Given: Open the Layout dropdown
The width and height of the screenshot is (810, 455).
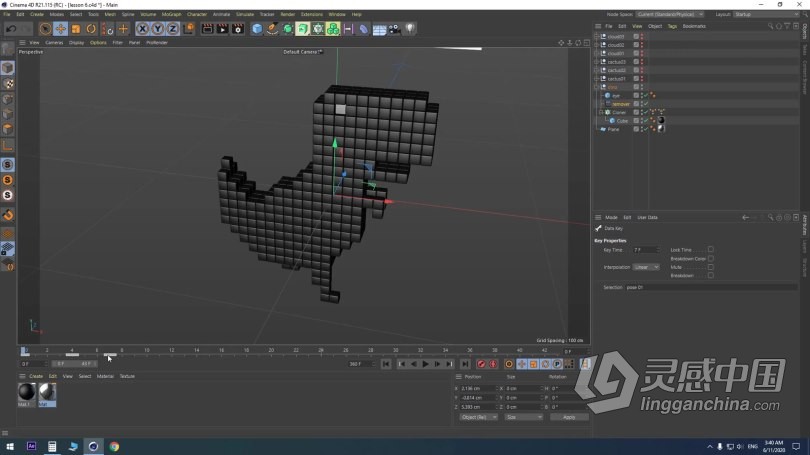Looking at the screenshot, I should [x=766, y=14].
